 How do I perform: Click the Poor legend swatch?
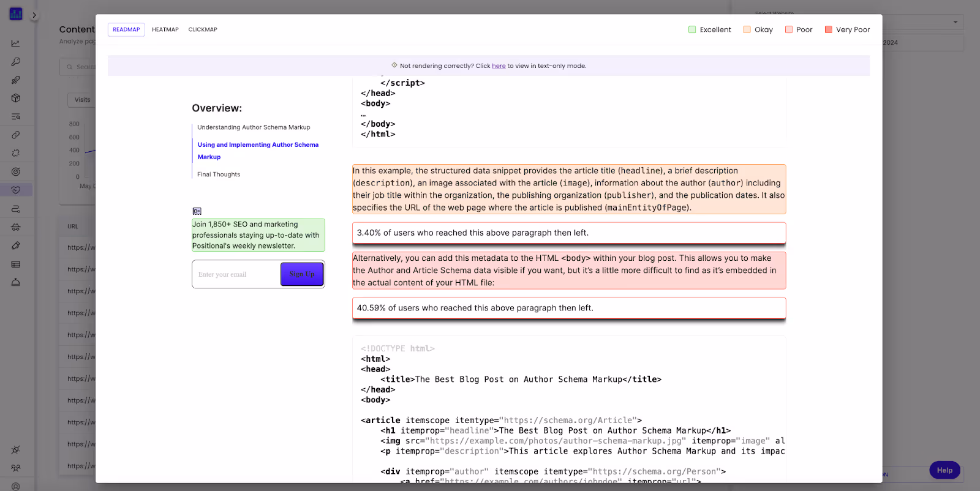click(789, 29)
